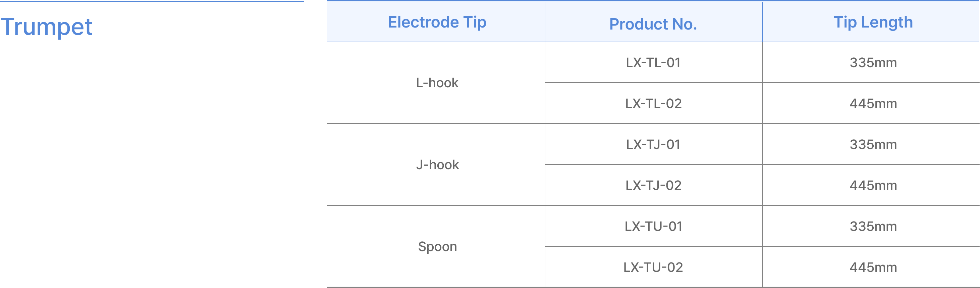
Task: Click the Trumpet heading
Action: click(46, 27)
